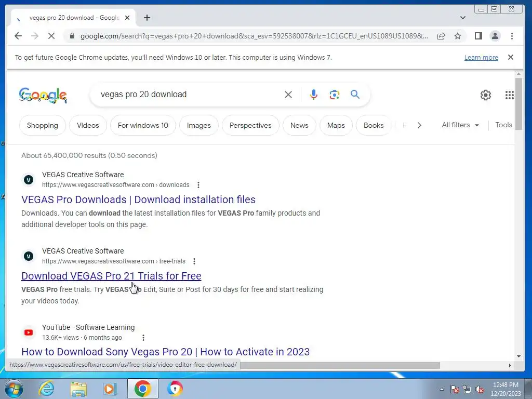Screen dimensions: 532x399
Task: Select the Maps filter
Action: click(x=336, y=125)
